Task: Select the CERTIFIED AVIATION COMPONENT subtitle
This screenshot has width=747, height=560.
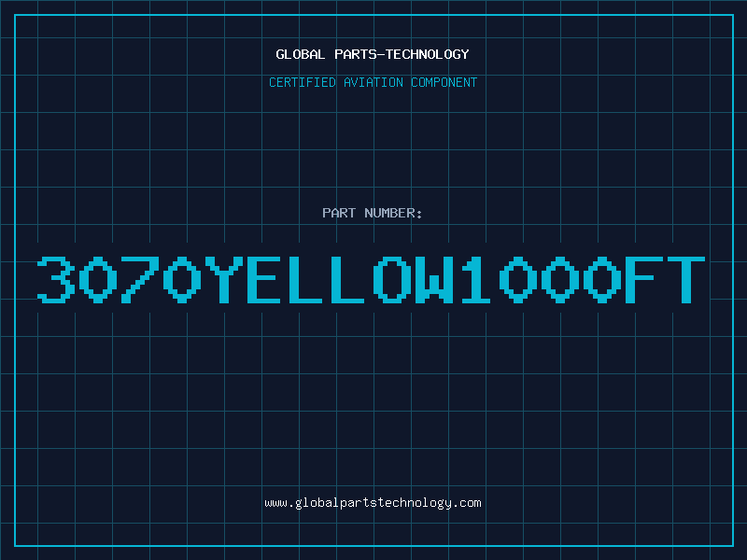Action: point(373,82)
